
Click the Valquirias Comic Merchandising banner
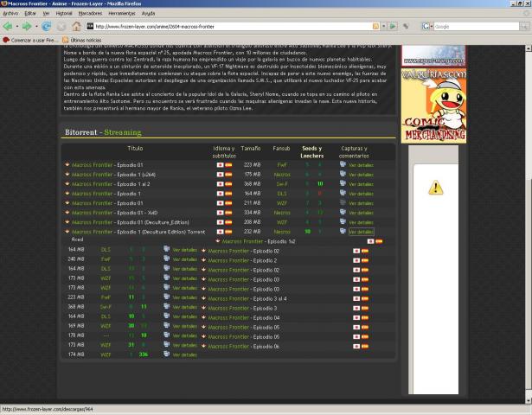(x=433, y=105)
